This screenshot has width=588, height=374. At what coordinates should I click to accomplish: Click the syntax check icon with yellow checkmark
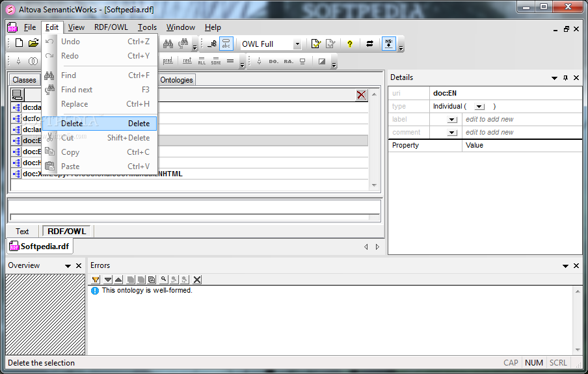[x=316, y=44]
